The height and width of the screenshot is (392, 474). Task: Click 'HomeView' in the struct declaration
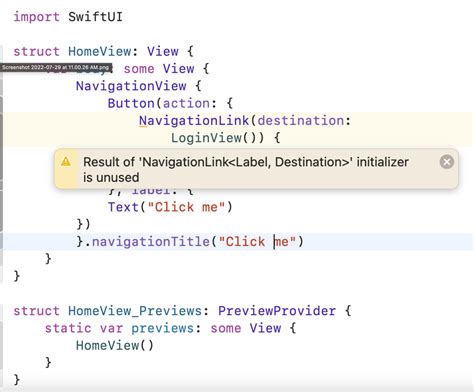pos(100,52)
